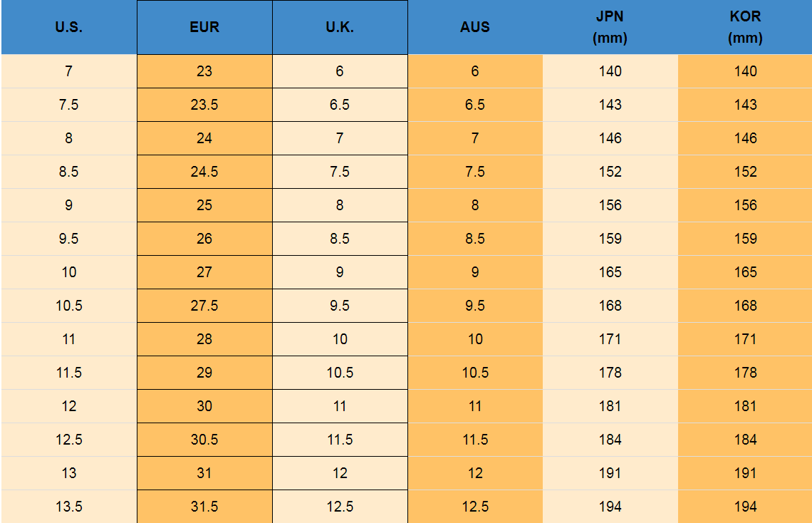Click the JPN 165 cell
The image size is (812, 523).
coord(610,272)
